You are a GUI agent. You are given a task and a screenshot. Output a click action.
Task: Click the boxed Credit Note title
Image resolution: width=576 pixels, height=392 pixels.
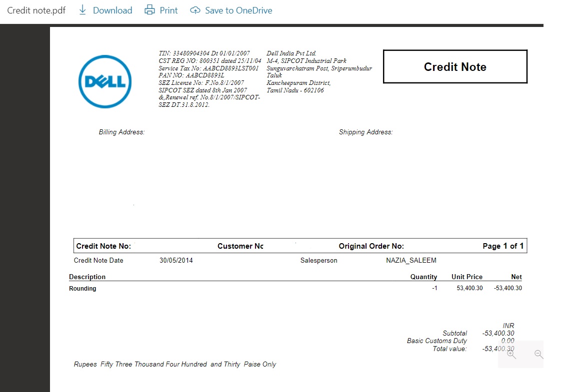pyautogui.click(x=455, y=67)
